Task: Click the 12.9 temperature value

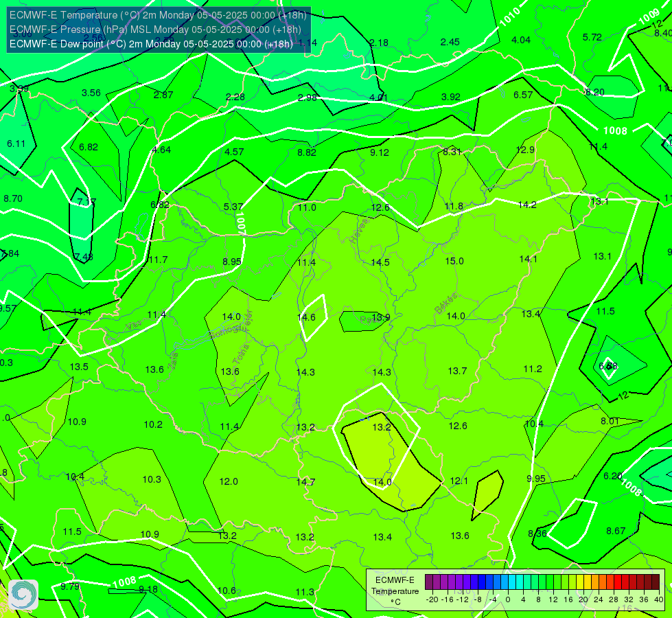Action: (x=525, y=150)
